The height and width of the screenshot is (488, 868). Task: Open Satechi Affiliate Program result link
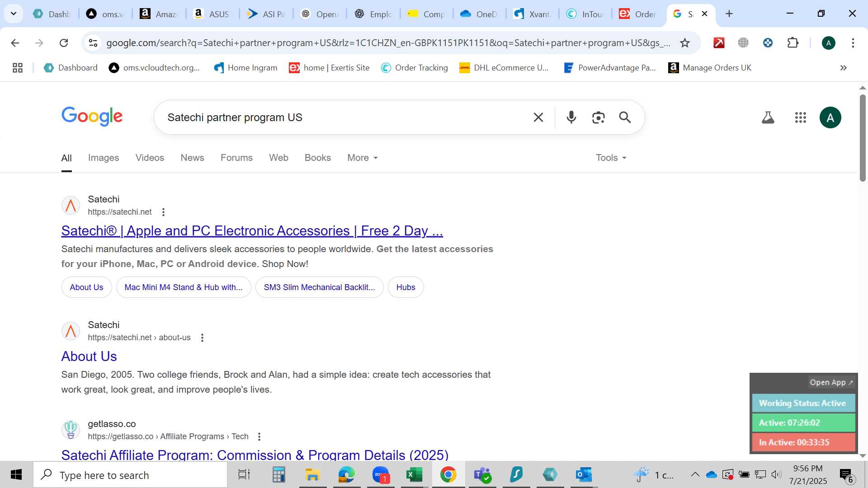click(x=255, y=455)
